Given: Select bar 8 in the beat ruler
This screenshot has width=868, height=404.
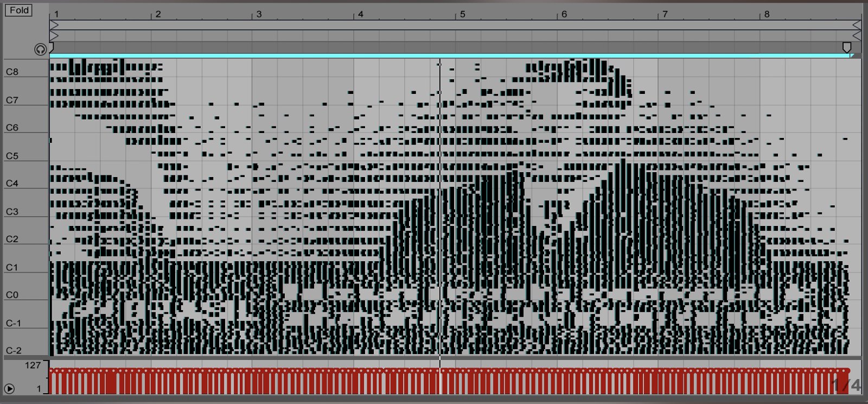Looking at the screenshot, I should (767, 14).
